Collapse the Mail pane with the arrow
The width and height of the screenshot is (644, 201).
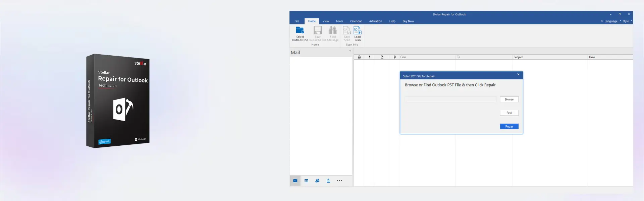tap(350, 51)
